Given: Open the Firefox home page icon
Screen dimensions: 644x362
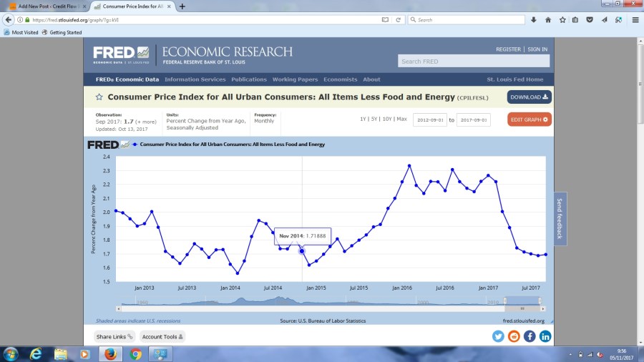Looking at the screenshot, I should pyautogui.click(x=548, y=20).
